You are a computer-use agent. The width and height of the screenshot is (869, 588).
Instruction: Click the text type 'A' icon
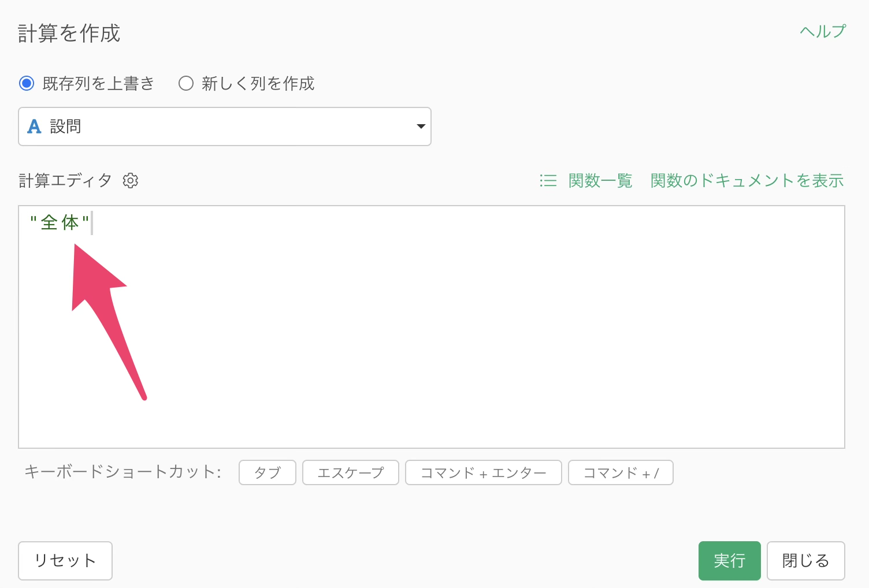coord(35,126)
